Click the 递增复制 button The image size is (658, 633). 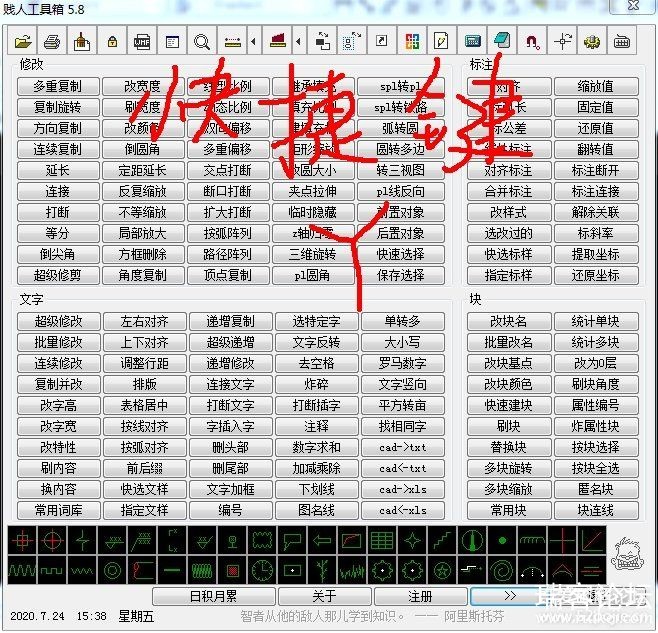[x=231, y=322]
